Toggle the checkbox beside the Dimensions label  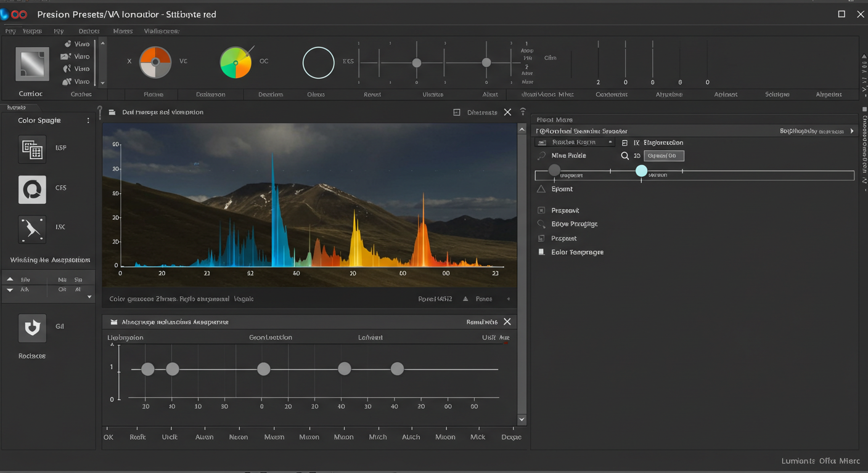[x=457, y=113]
